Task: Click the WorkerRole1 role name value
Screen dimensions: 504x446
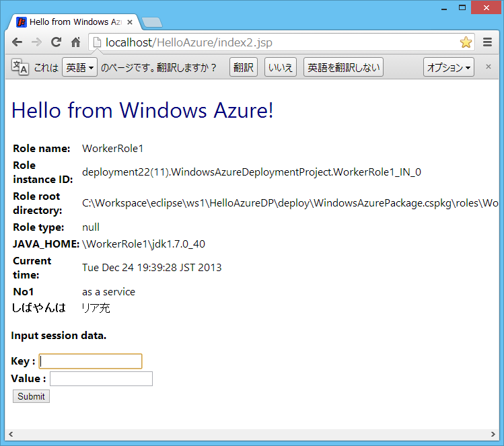Action: pos(112,149)
